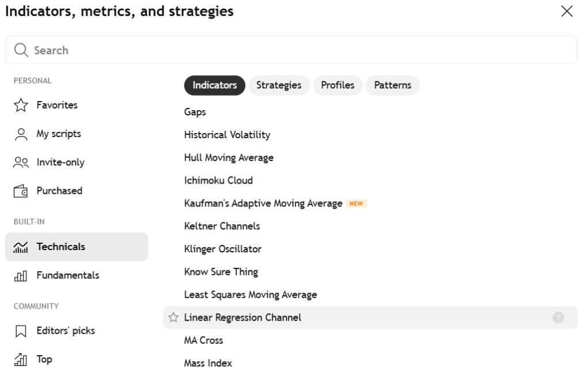This screenshot has width=588, height=374.
Task: Click the My scripts person icon
Action: tap(21, 134)
